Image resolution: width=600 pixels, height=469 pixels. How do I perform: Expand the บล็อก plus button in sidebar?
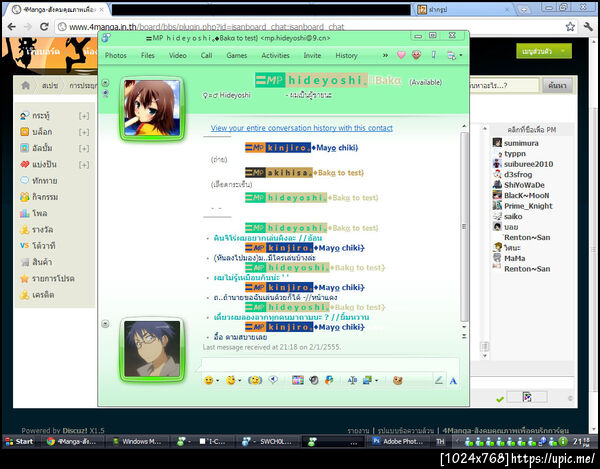click(84, 132)
